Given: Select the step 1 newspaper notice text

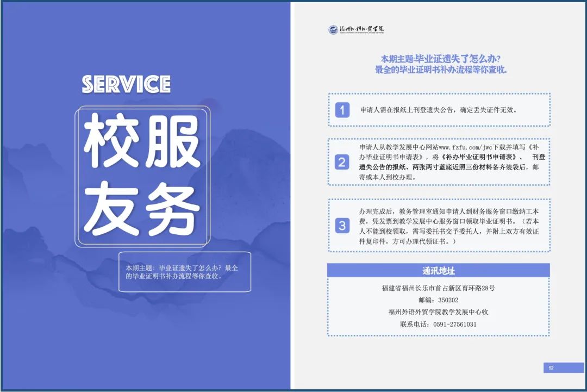Looking at the screenshot, I should coord(438,110).
